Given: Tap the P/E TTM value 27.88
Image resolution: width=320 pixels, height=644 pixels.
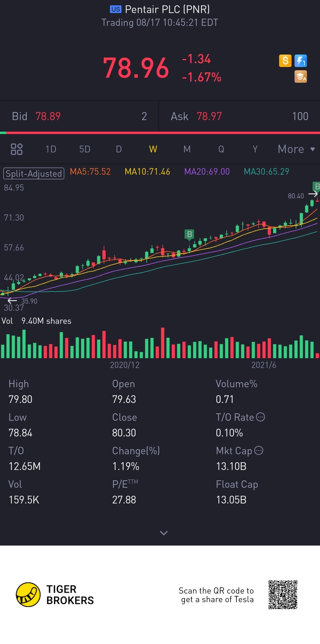Looking at the screenshot, I should point(124,500).
